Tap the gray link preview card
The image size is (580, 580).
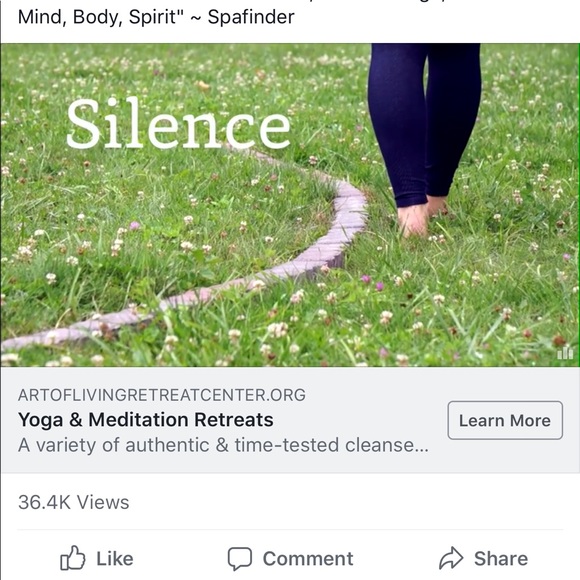point(290,420)
